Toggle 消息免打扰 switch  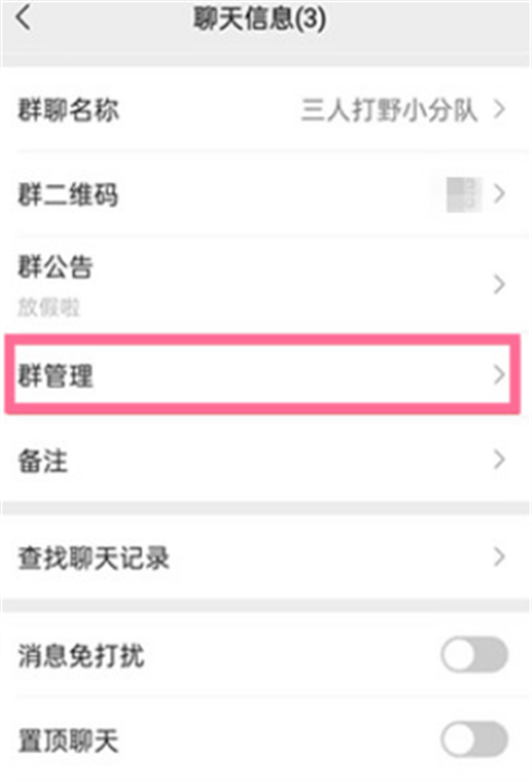pos(474,654)
